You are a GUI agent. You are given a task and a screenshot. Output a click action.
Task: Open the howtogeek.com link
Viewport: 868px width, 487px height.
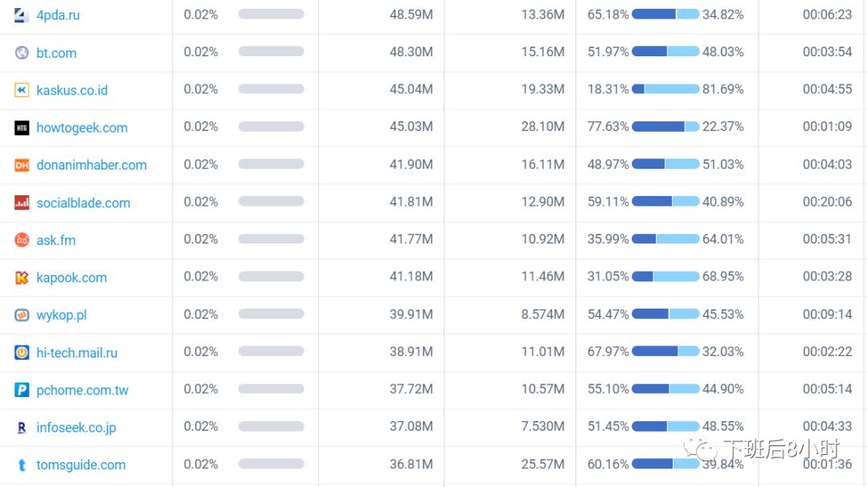pos(82,128)
